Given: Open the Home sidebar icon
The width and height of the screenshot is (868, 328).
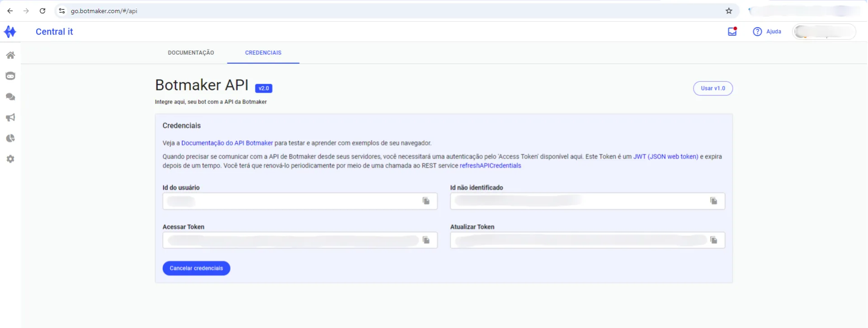Looking at the screenshot, I should [x=10, y=55].
